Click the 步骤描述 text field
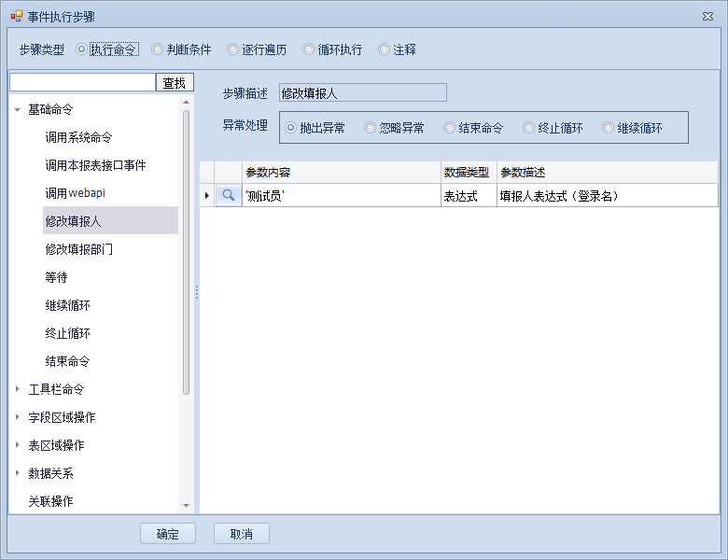The height and width of the screenshot is (560, 728). pos(362,92)
